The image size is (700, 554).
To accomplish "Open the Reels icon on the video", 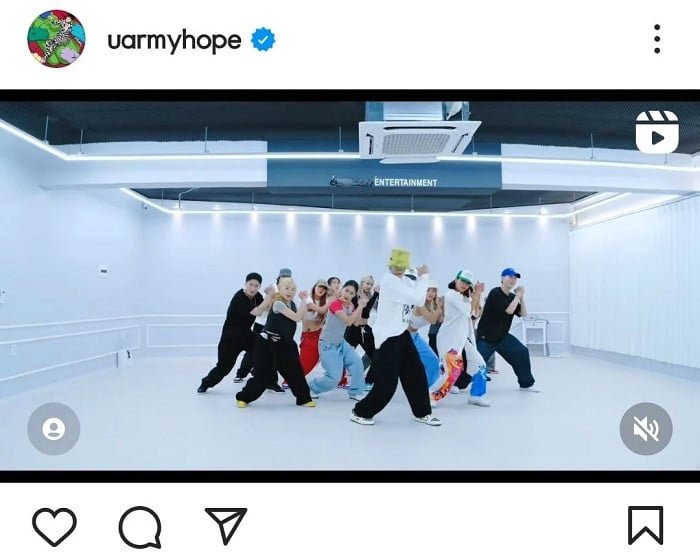I will pyautogui.click(x=657, y=132).
